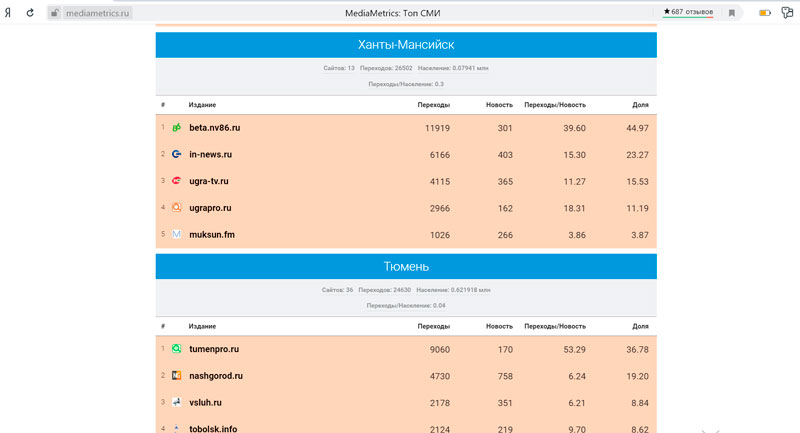Click the ugrapro.ru orange favicon
This screenshot has width=800, height=433.
click(x=177, y=208)
